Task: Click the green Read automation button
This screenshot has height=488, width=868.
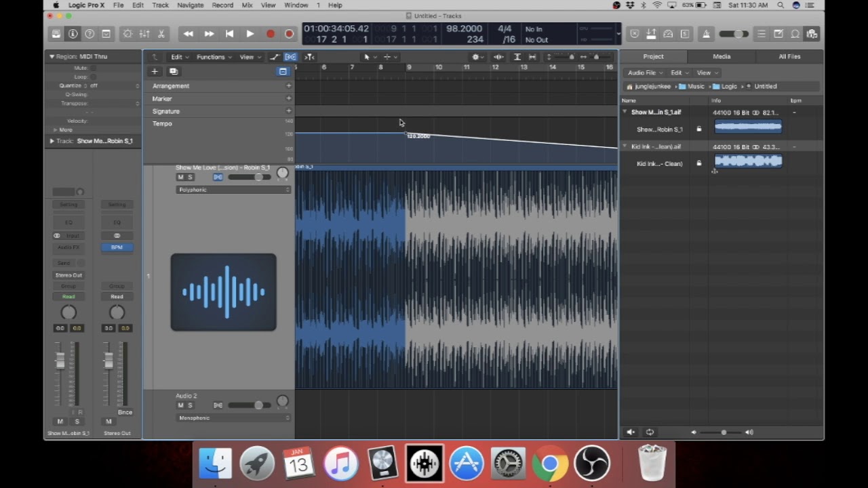Action: click(68, 297)
